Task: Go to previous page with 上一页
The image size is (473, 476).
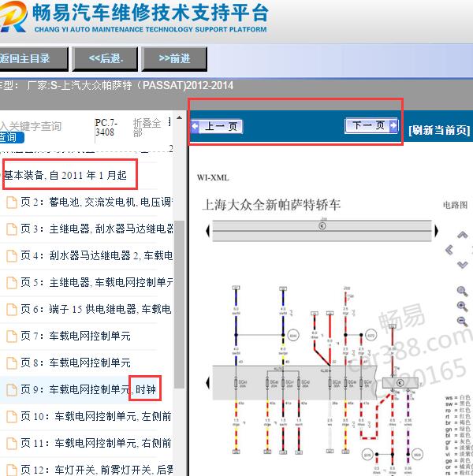Action: tap(217, 126)
